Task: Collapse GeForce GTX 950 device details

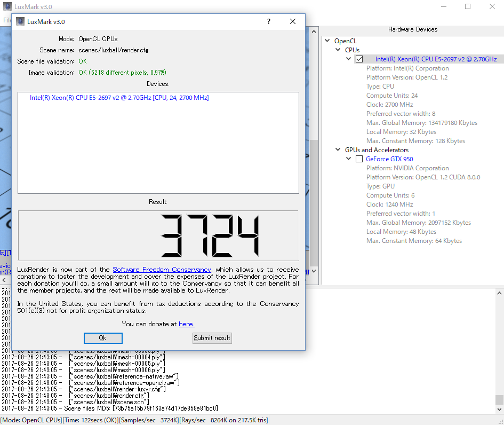Action: coord(349,159)
